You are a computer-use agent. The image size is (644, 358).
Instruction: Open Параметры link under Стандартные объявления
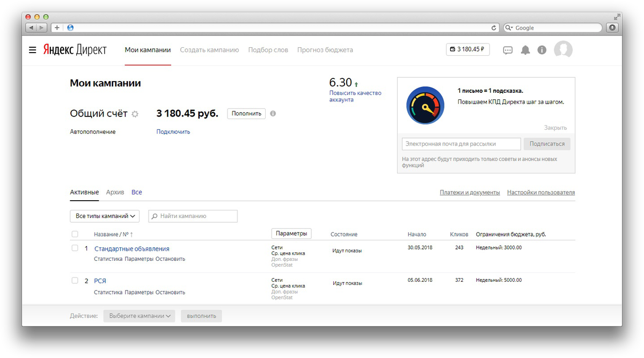pyautogui.click(x=139, y=259)
